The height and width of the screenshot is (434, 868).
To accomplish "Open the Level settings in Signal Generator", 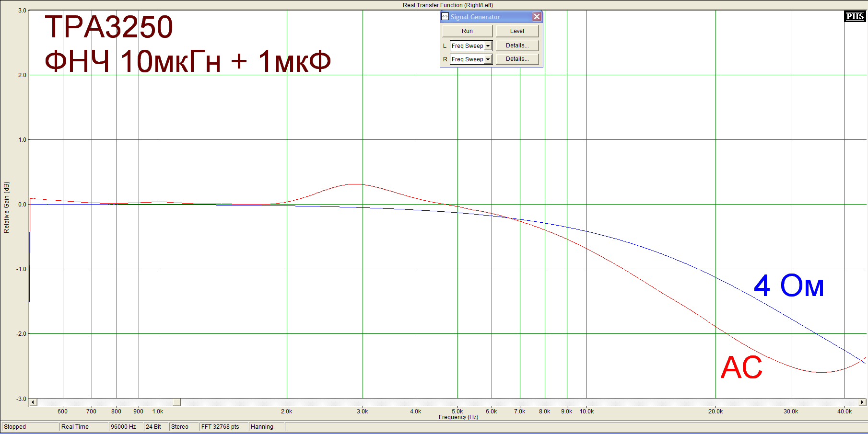I will tap(517, 31).
